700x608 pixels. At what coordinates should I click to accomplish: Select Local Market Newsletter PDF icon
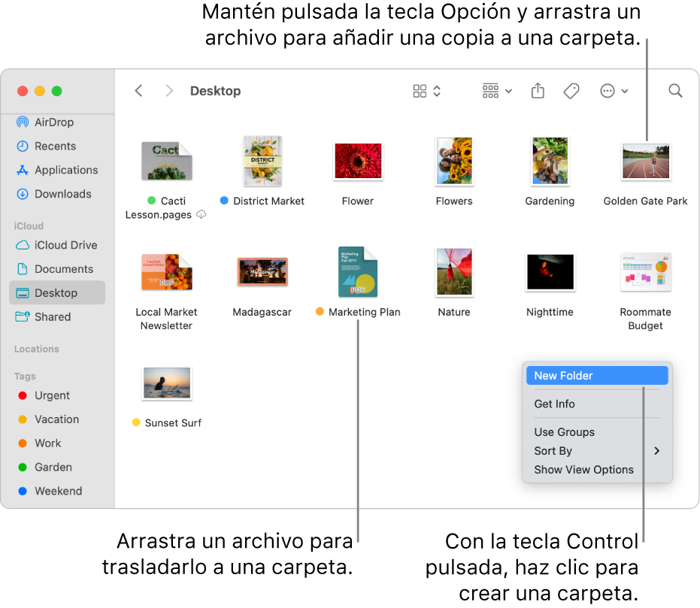pos(166,272)
